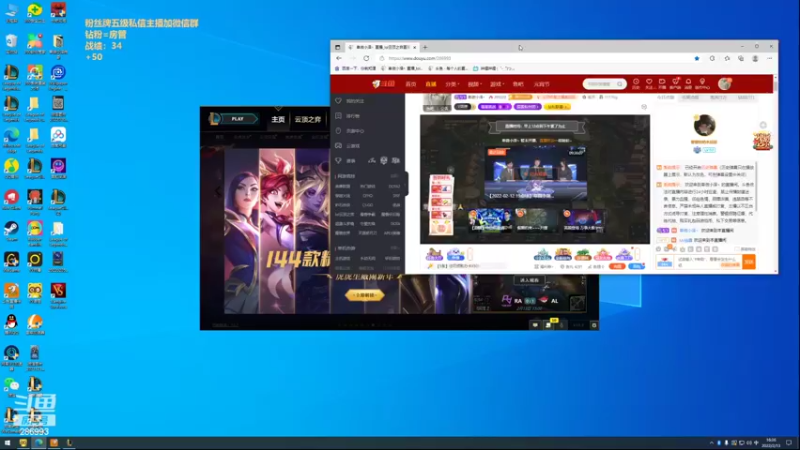Select the Edge icon in the taskbar
The height and width of the screenshot is (450, 800).
38,443
